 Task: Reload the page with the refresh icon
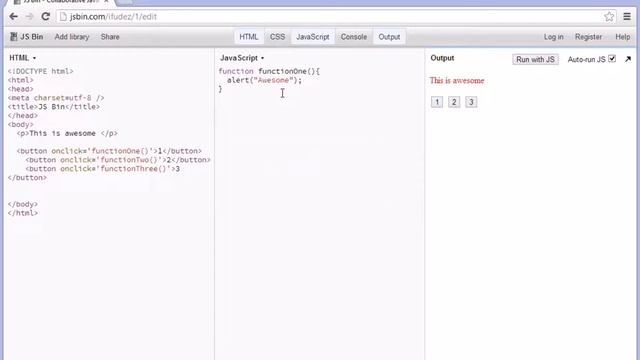pos(45,17)
